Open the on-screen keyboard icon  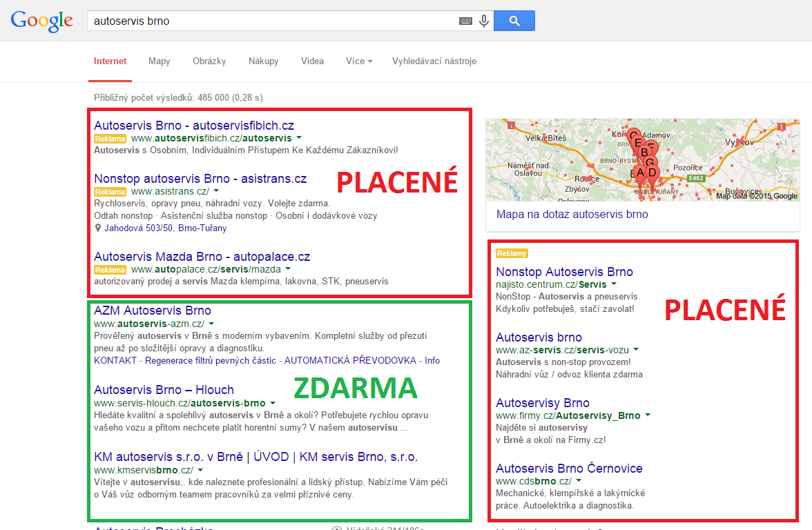pos(465,21)
